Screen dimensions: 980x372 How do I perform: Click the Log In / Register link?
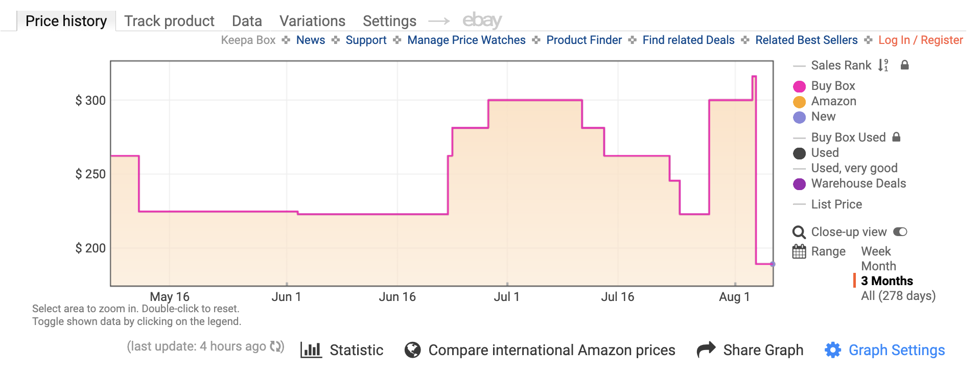(921, 40)
